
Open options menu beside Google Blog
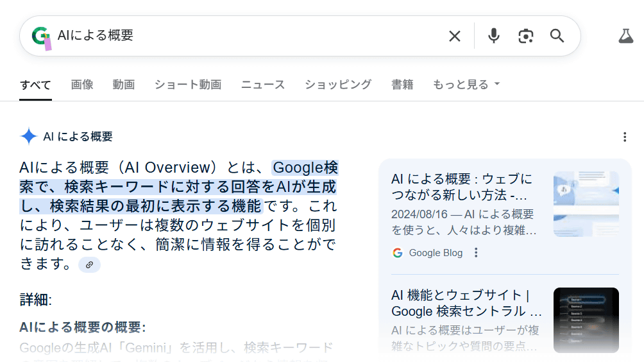pos(476,253)
